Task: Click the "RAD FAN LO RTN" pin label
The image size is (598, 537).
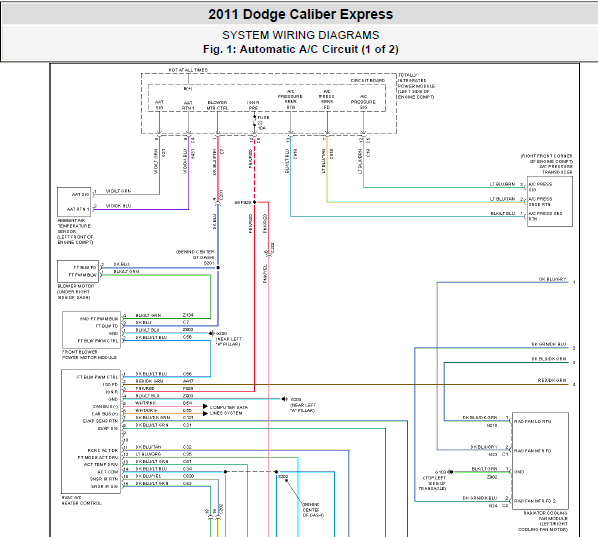Action: [x=532, y=421]
